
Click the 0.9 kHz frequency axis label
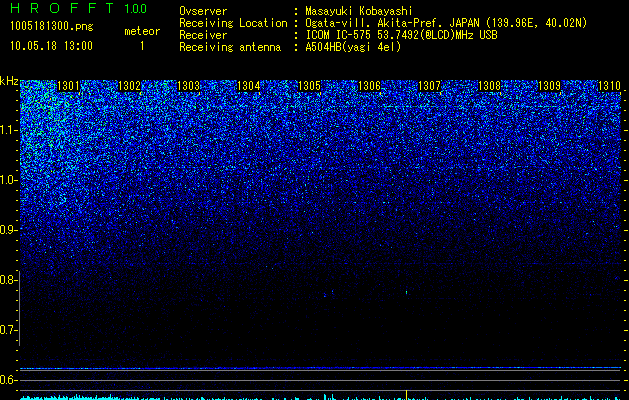[x=8, y=230]
